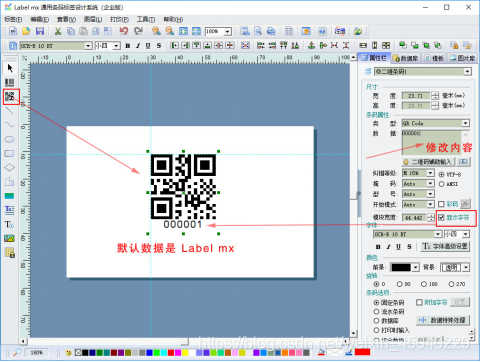480x362 pixels.
Task: Open the object selector dropdown showing 二维条码1
Action: tap(467, 71)
